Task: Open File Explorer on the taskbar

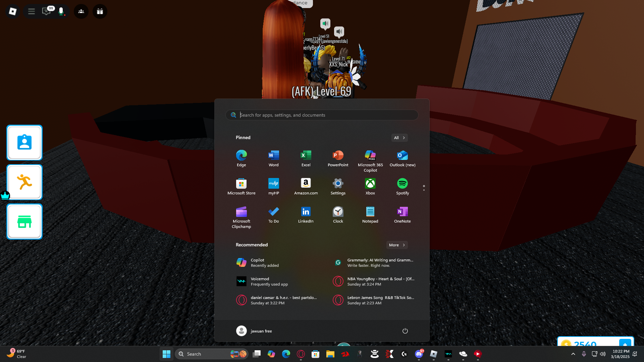Action: pos(330,354)
